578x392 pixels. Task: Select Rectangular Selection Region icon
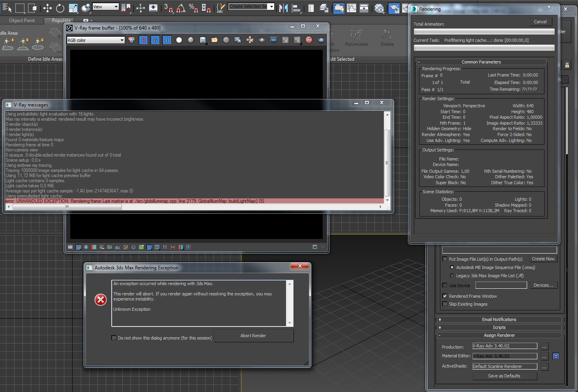coord(20,8)
